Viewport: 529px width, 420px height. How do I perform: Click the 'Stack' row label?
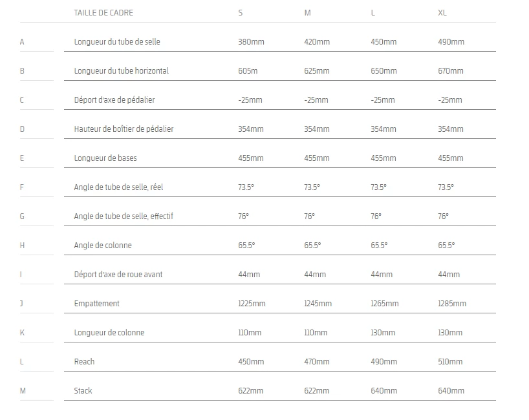(x=84, y=391)
